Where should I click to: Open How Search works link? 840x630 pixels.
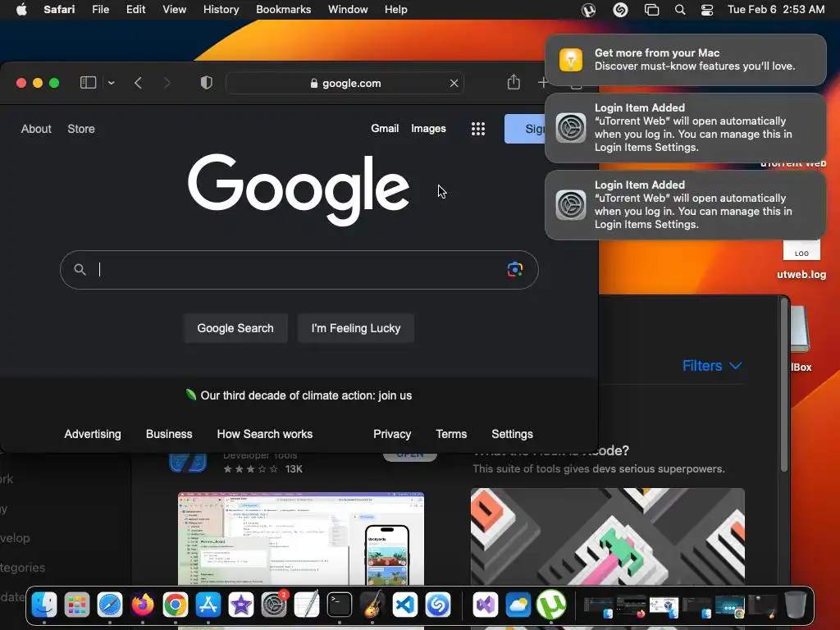coord(265,434)
